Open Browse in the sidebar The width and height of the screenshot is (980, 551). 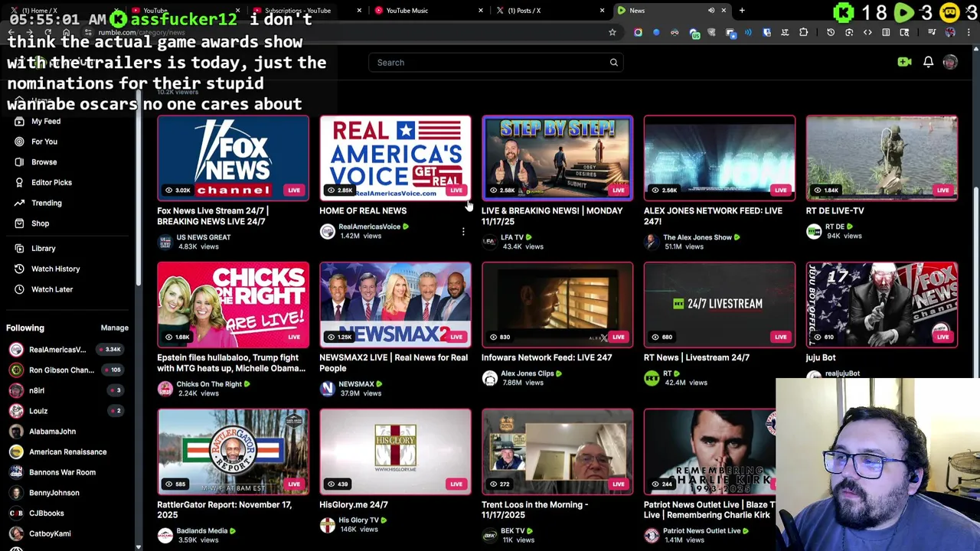[x=44, y=162]
